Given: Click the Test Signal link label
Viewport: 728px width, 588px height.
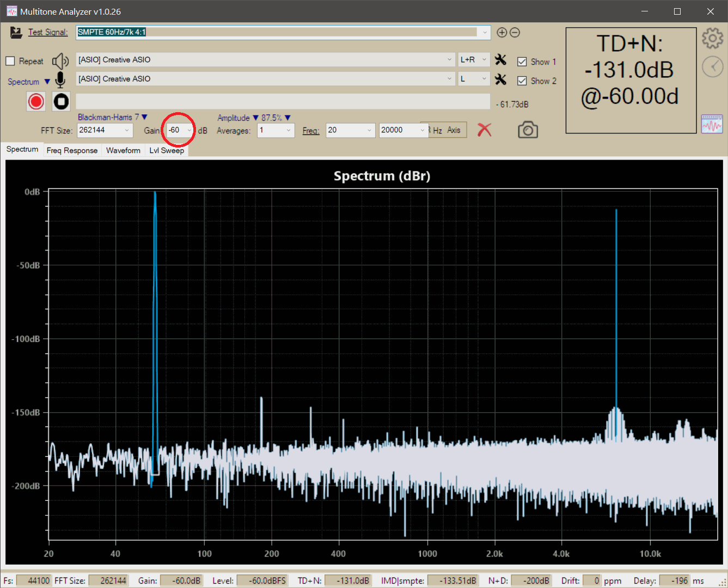Looking at the screenshot, I should pyautogui.click(x=48, y=32).
